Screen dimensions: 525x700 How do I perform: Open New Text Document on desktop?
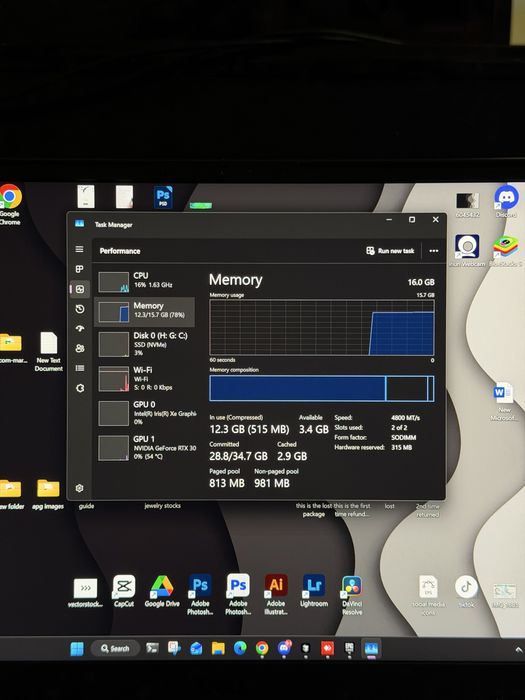click(x=49, y=351)
